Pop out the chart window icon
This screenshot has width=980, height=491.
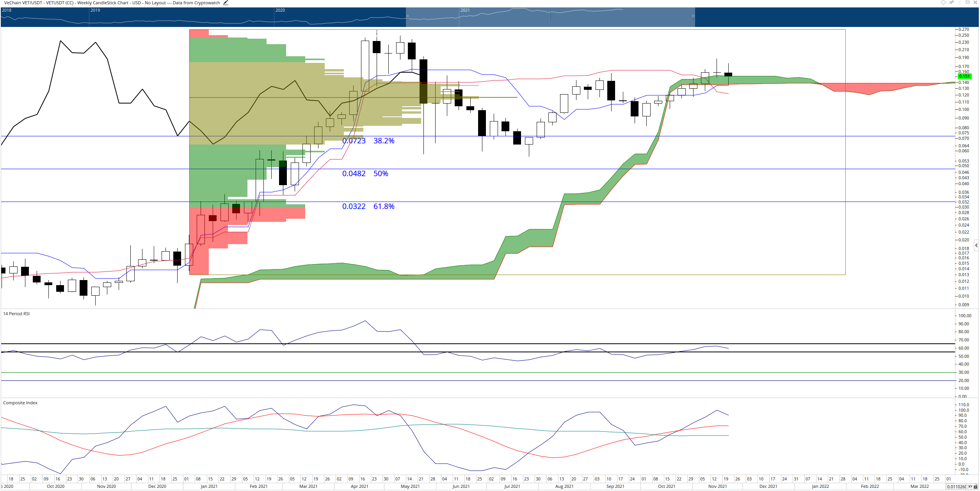coord(968,2)
